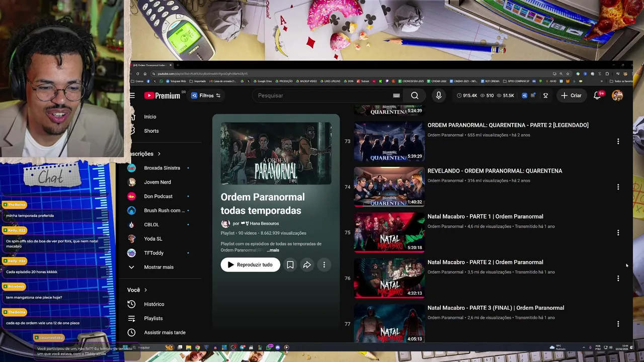This screenshot has height=362, width=644.
Task: Open the CBLOL channel avatar
Action: point(131,225)
